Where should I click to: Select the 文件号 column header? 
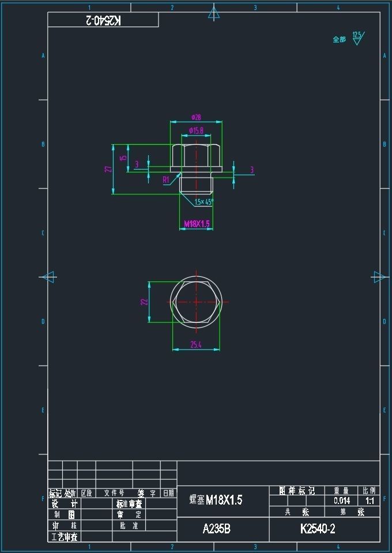(114, 492)
